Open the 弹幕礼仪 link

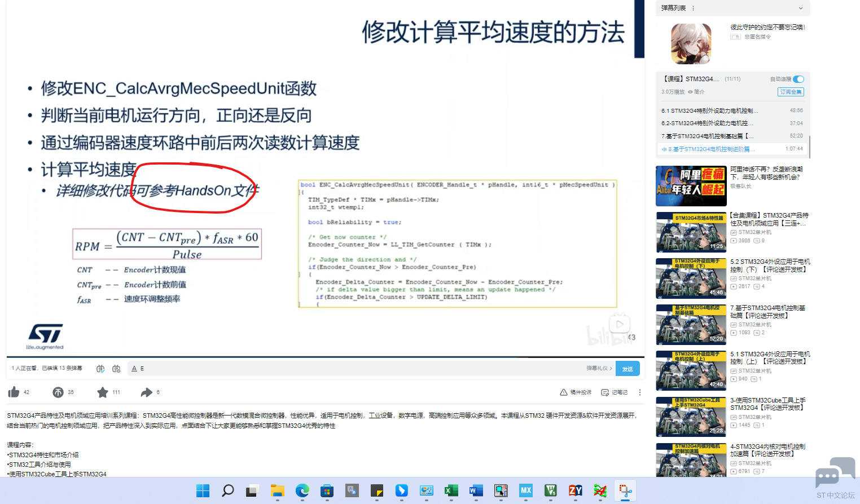599,369
